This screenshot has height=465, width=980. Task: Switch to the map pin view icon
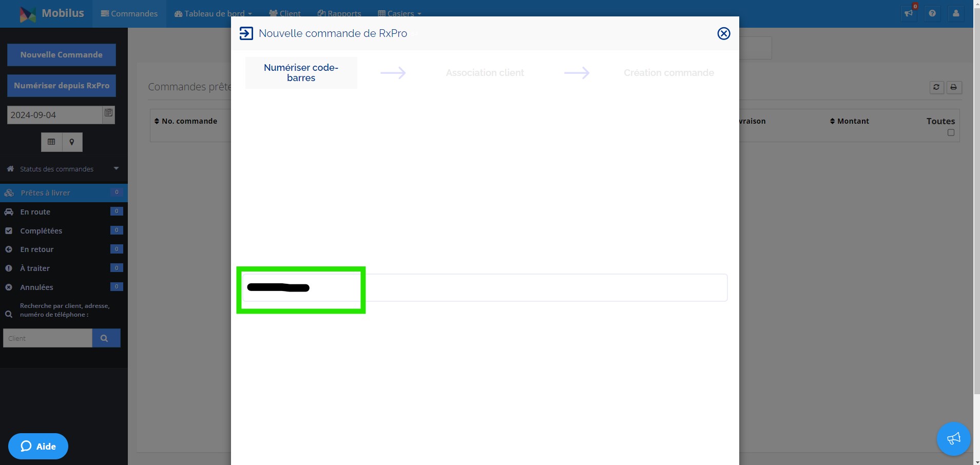click(x=72, y=142)
